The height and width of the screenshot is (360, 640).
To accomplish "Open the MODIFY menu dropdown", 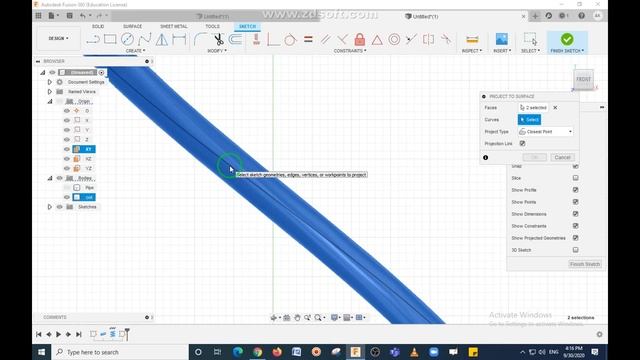I will tap(217, 51).
